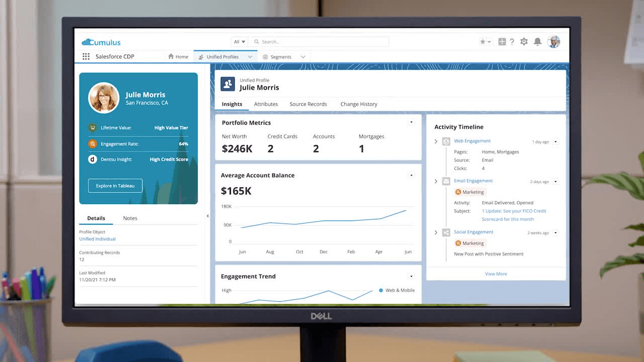Click the Lifetime Value cart icon
644x362 pixels.
tap(93, 128)
